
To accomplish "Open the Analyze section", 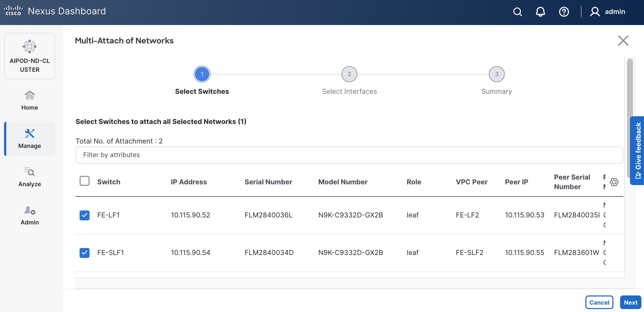I will pyautogui.click(x=29, y=177).
